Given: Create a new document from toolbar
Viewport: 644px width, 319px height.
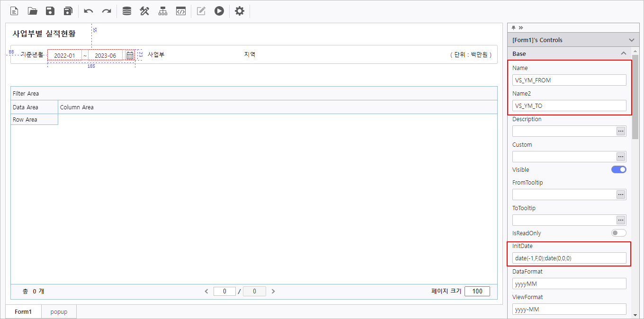Looking at the screenshot, I should point(14,11).
